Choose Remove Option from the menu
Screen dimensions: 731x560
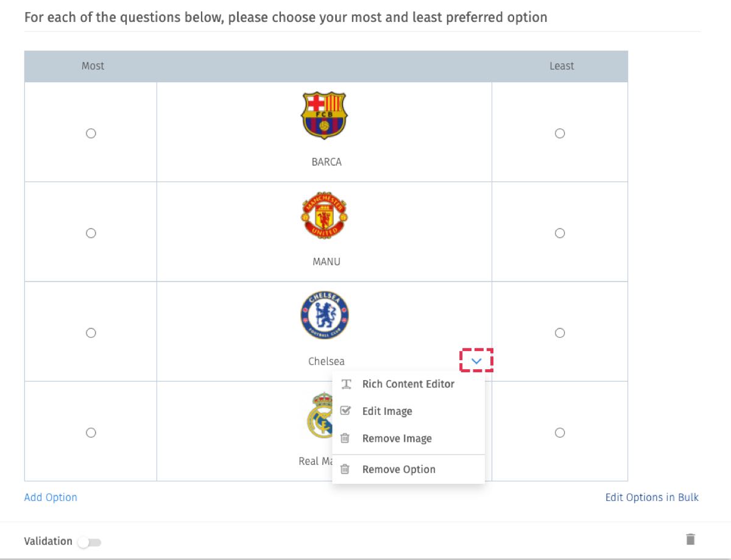click(399, 469)
